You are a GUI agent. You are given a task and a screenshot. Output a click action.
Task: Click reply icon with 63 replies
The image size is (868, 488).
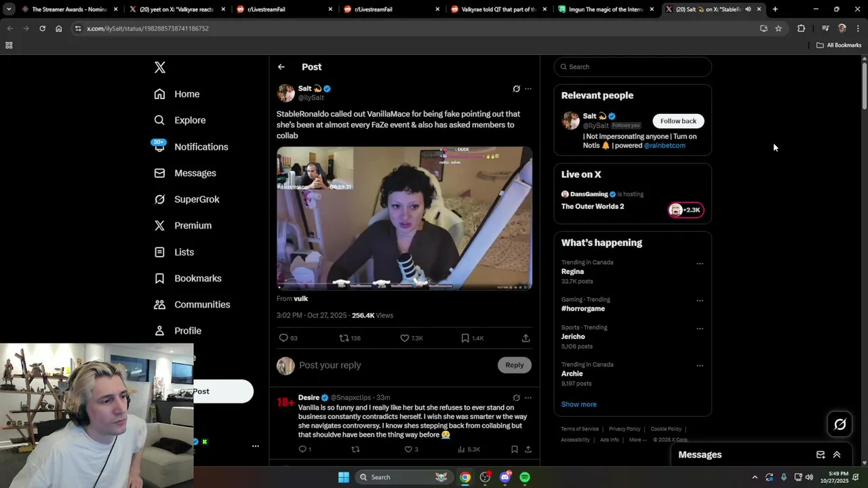283,338
